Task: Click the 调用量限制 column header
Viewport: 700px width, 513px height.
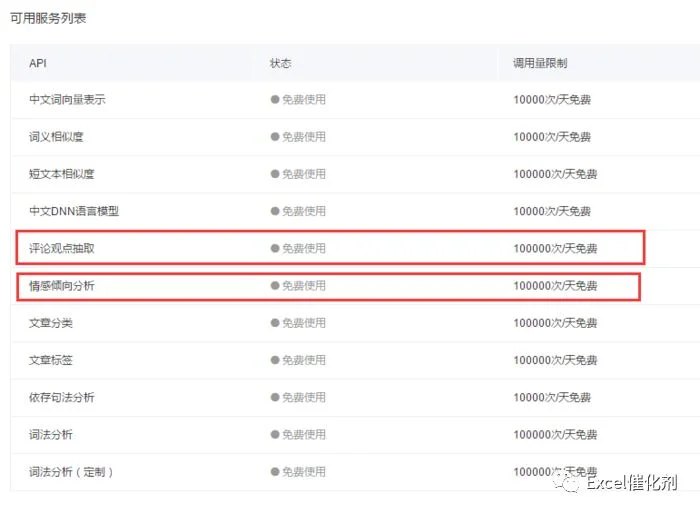Action: pyautogui.click(x=540, y=63)
